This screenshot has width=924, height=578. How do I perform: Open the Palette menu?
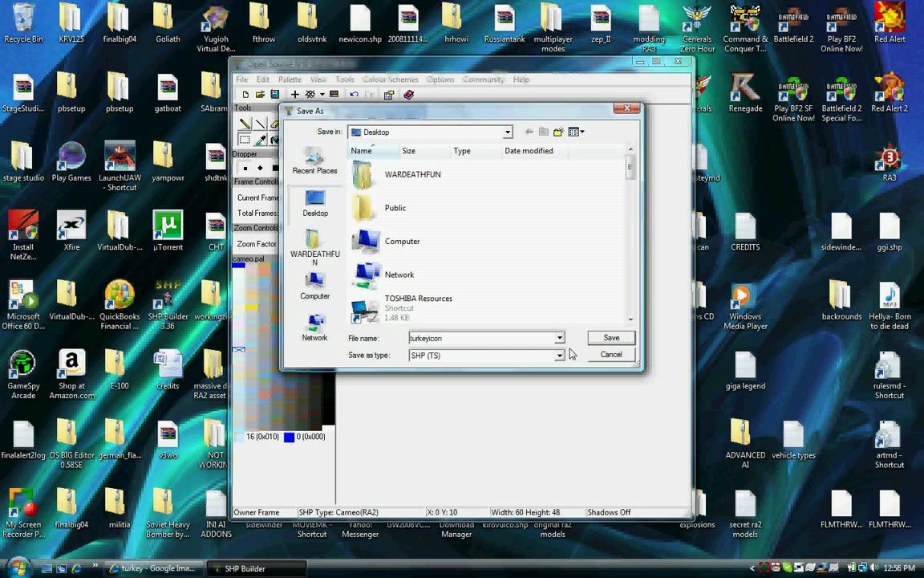click(290, 79)
